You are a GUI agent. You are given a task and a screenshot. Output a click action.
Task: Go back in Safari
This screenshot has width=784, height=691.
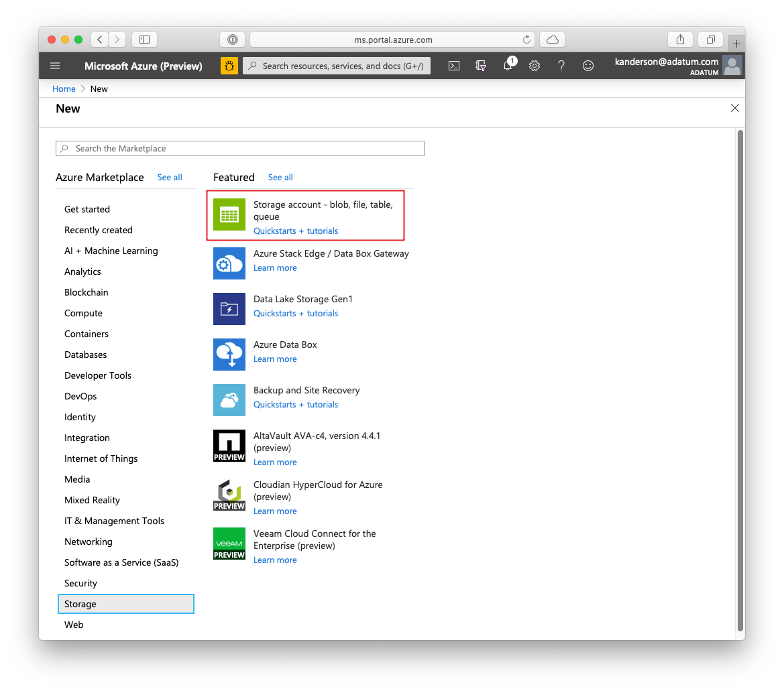100,40
